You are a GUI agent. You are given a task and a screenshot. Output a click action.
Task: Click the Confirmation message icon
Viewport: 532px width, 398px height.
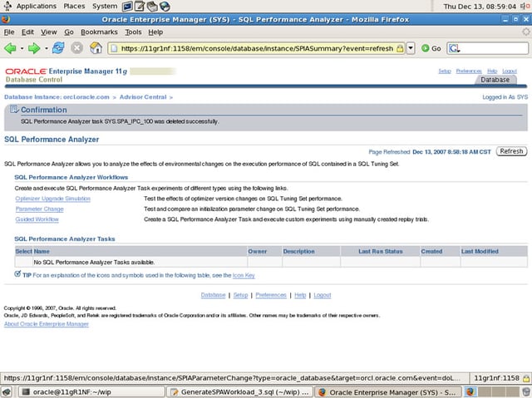14,109
